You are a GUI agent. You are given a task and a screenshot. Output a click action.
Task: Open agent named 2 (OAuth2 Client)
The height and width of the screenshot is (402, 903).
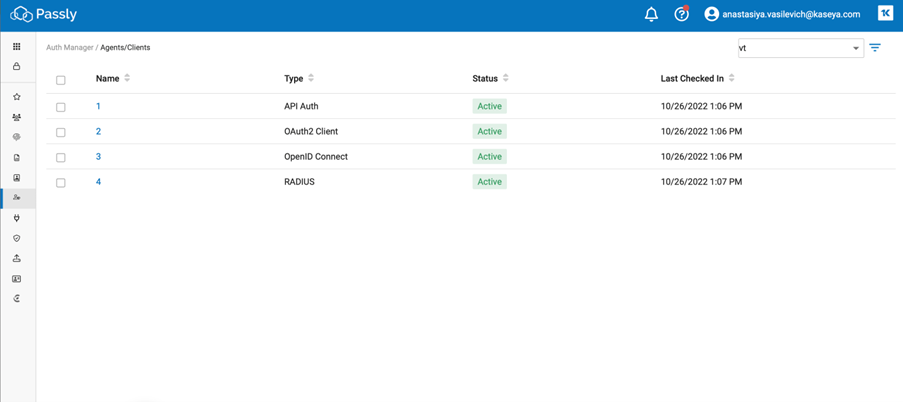point(98,131)
